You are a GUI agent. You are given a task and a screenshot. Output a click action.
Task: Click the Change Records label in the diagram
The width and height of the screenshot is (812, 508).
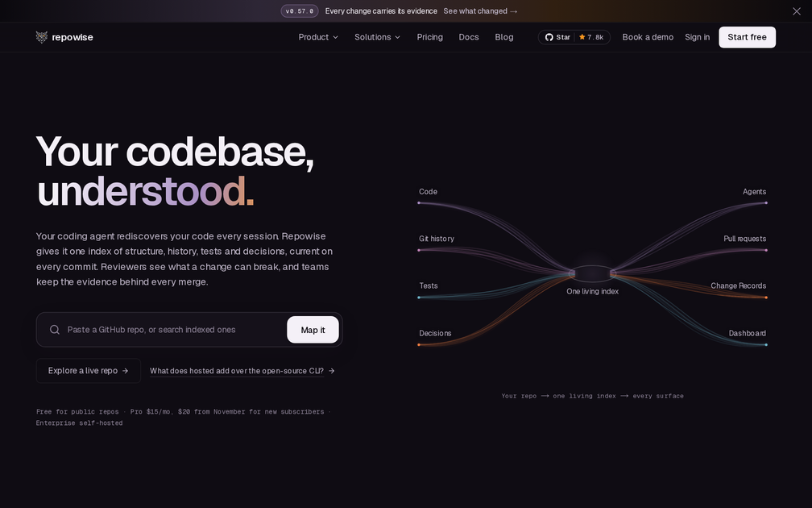[738, 285]
